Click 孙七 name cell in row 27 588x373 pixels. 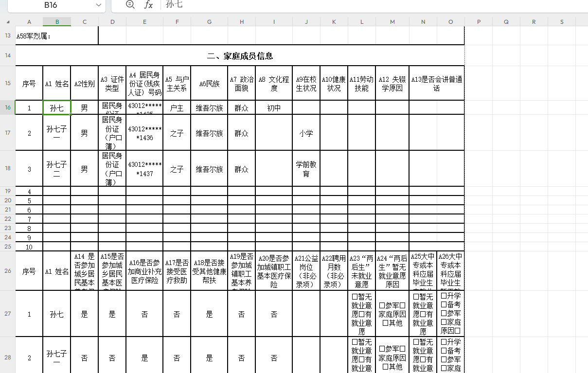click(x=57, y=314)
